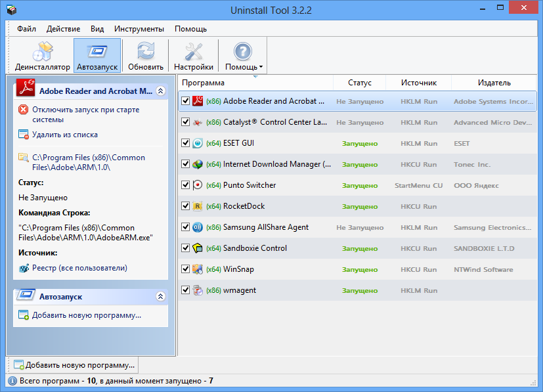Collapse the Автозапуск sidebar section
Image resolution: width=543 pixels, height=392 pixels.
[x=160, y=296]
